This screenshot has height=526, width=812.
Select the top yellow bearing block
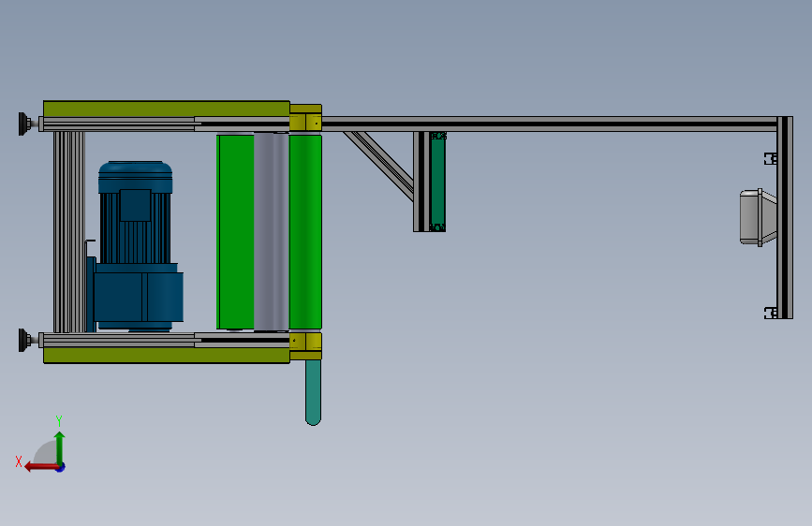tap(305, 118)
